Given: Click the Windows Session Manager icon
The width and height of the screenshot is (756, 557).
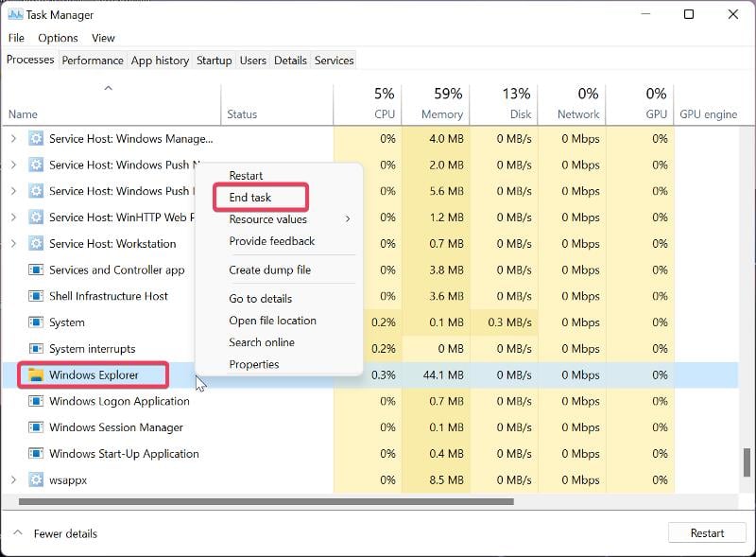Looking at the screenshot, I should (36, 427).
